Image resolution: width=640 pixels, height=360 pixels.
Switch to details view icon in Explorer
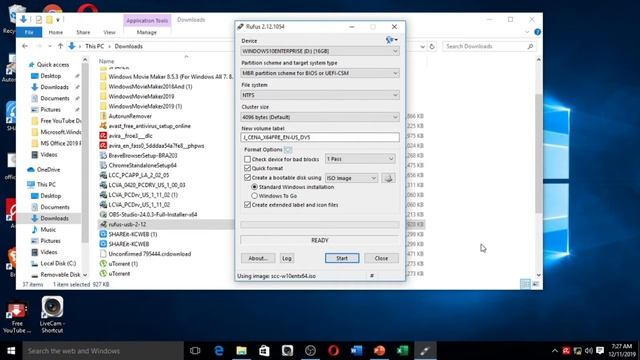[525, 284]
